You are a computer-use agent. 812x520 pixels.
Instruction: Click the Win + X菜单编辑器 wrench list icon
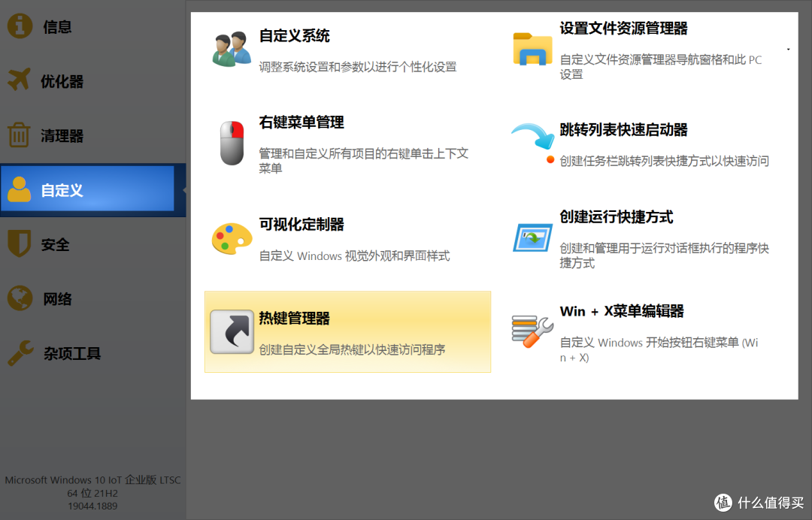coord(532,331)
